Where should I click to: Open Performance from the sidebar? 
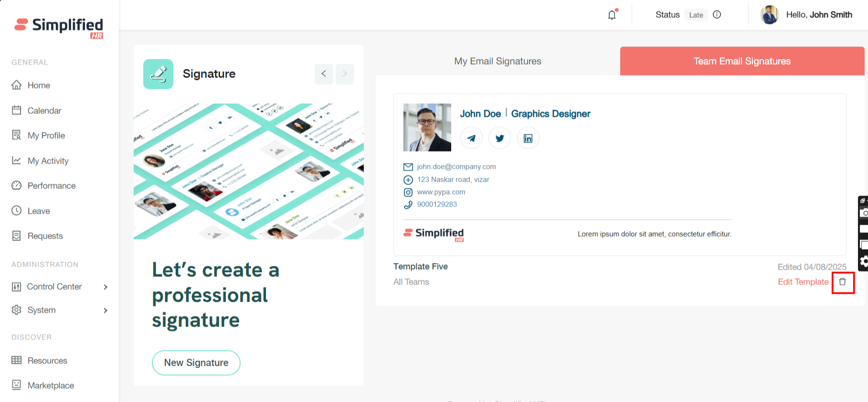[x=51, y=185]
